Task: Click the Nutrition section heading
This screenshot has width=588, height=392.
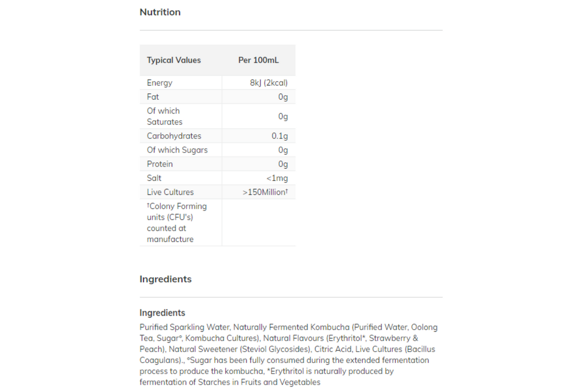Action: point(160,12)
